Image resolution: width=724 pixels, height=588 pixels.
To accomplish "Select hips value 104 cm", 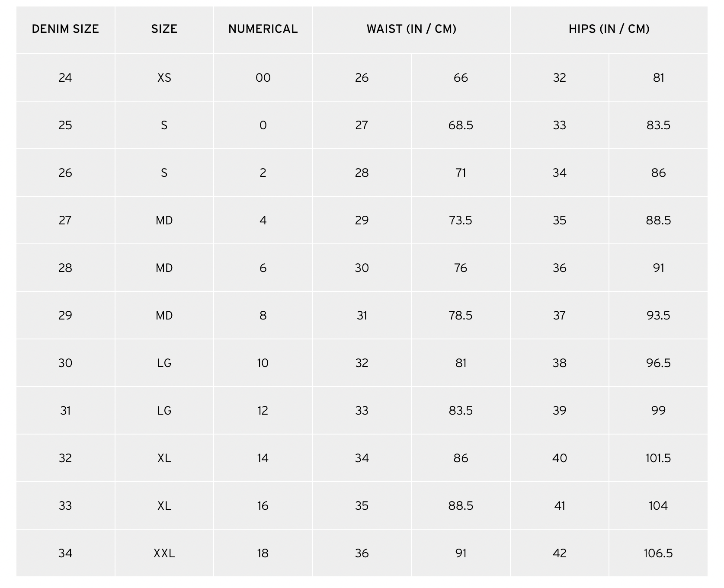I will pos(658,506).
